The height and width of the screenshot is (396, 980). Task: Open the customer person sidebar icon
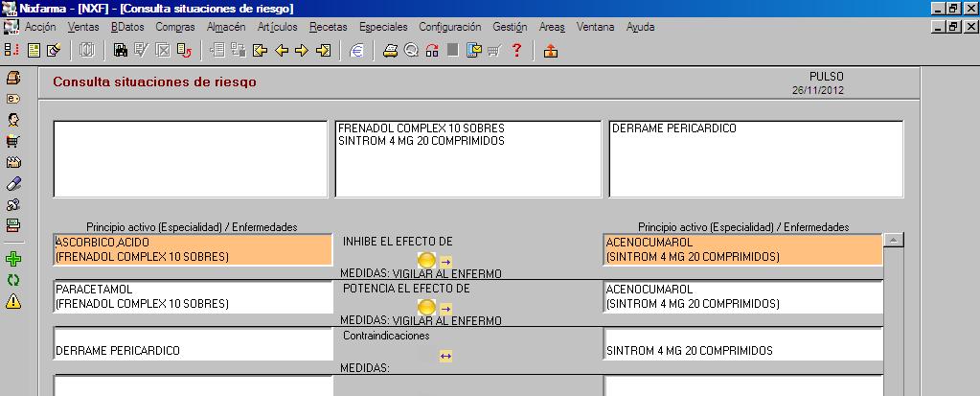[x=13, y=120]
